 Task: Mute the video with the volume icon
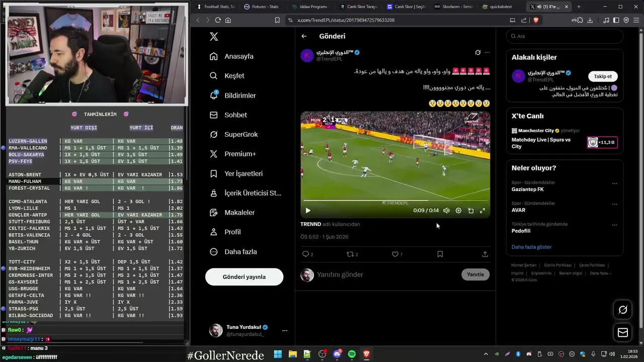[446, 211]
